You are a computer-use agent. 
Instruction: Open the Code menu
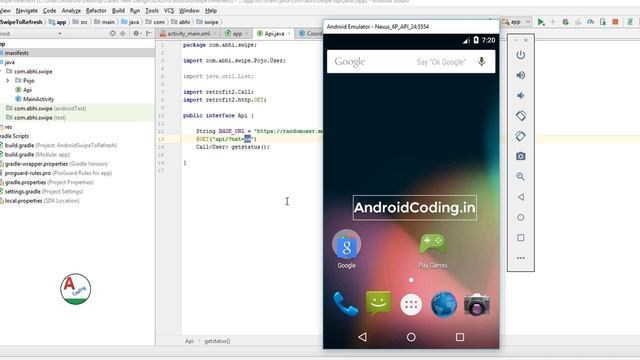pos(49,11)
